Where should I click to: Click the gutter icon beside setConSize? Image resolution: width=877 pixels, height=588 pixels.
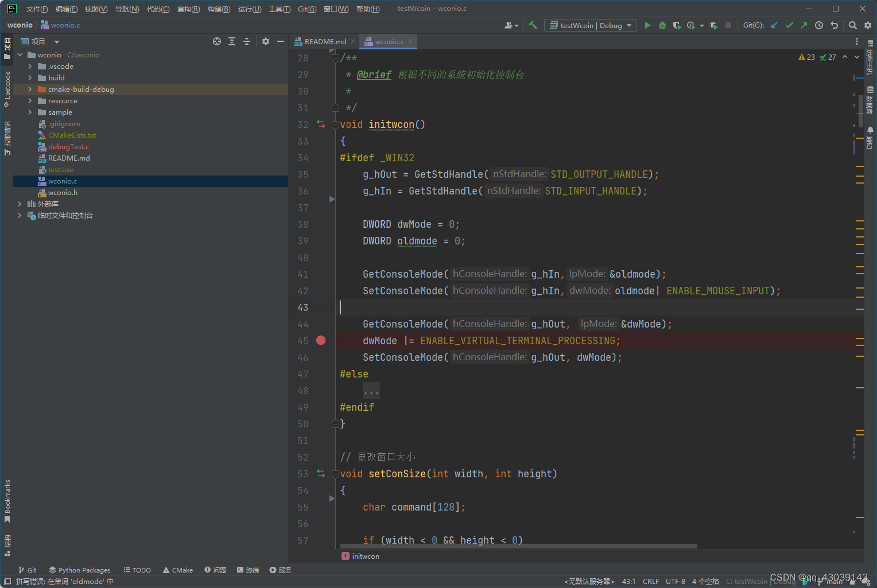click(x=321, y=474)
